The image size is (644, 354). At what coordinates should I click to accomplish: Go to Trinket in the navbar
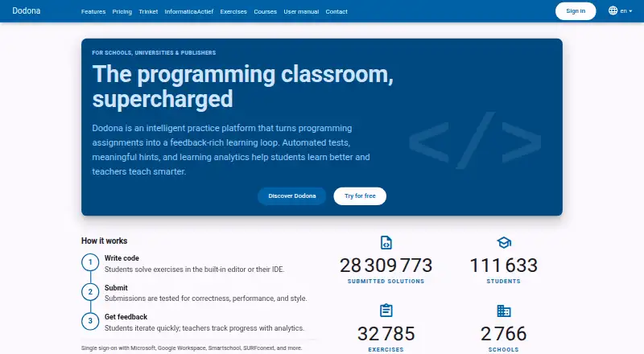pyautogui.click(x=148, y=11)
